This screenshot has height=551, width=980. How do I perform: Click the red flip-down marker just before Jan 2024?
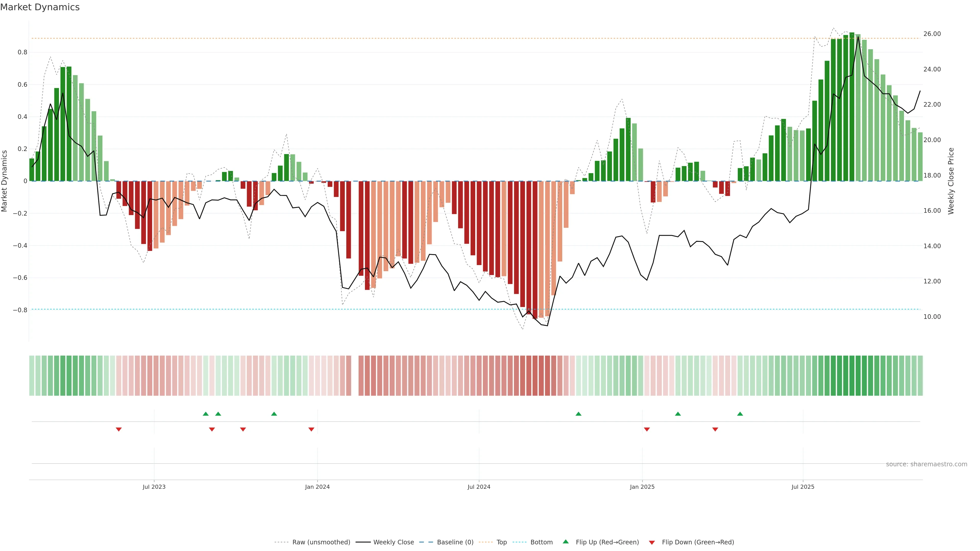(311, 429)
